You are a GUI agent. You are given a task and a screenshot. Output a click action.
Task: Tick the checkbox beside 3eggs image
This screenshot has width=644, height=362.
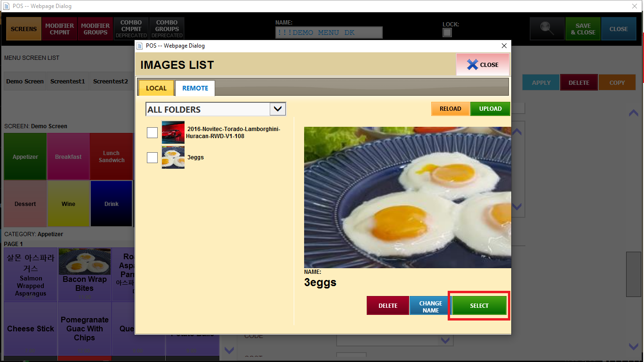152,157
